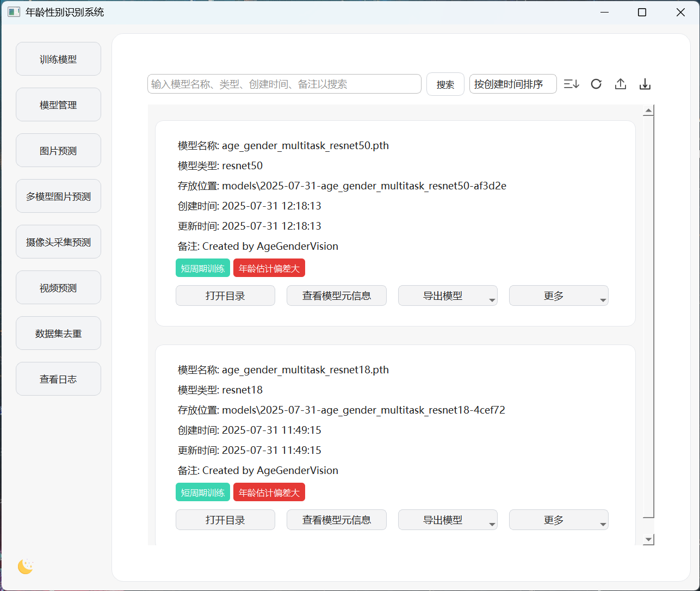This screenshot has height=591, width=700.
Task: Expand export model dropdown for resnet50
Action: click(447, 296)
